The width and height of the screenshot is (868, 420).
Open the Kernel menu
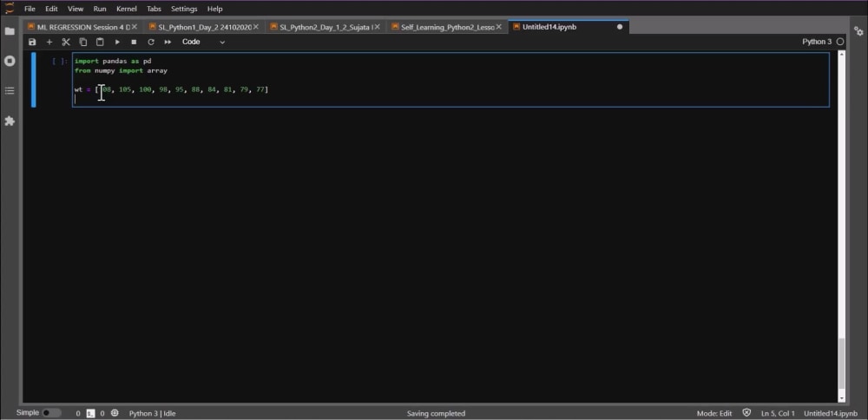(127, 9)
